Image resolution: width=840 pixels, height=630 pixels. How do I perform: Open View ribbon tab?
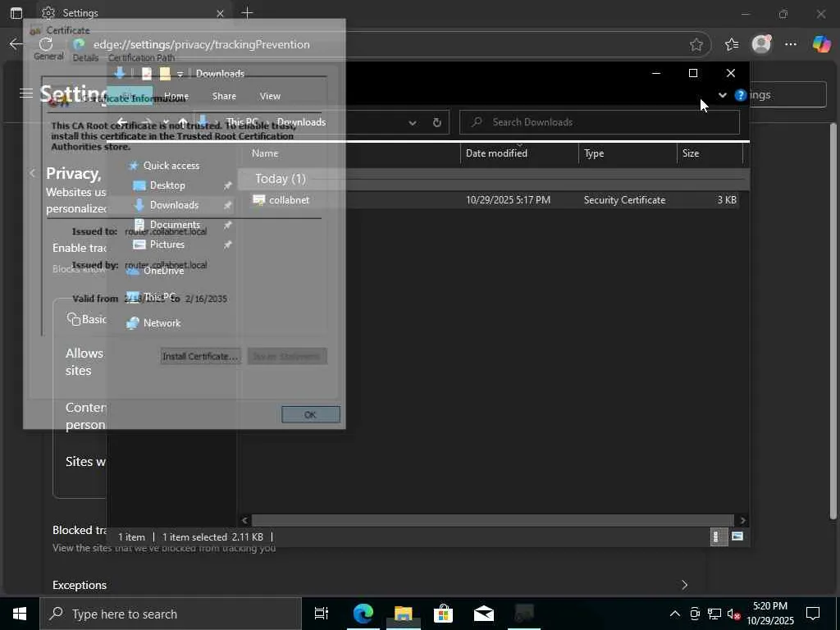pyautogui.click(x=270, y=96)
